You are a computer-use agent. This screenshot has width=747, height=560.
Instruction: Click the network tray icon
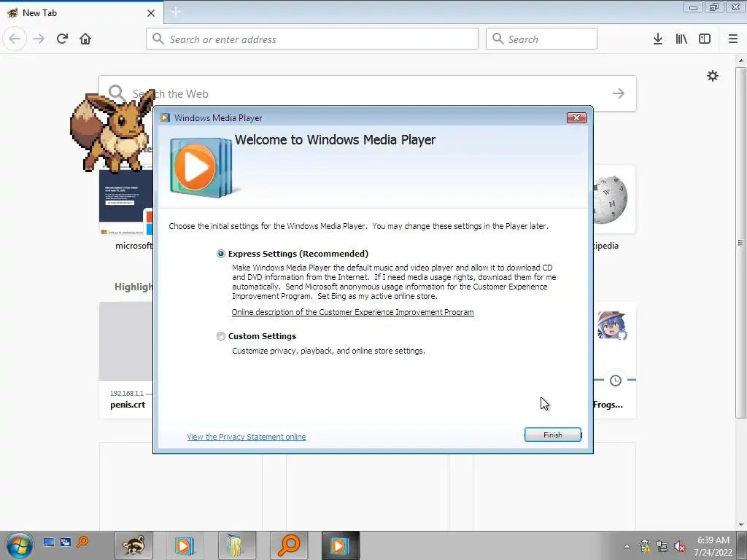(x=662, y=546)
